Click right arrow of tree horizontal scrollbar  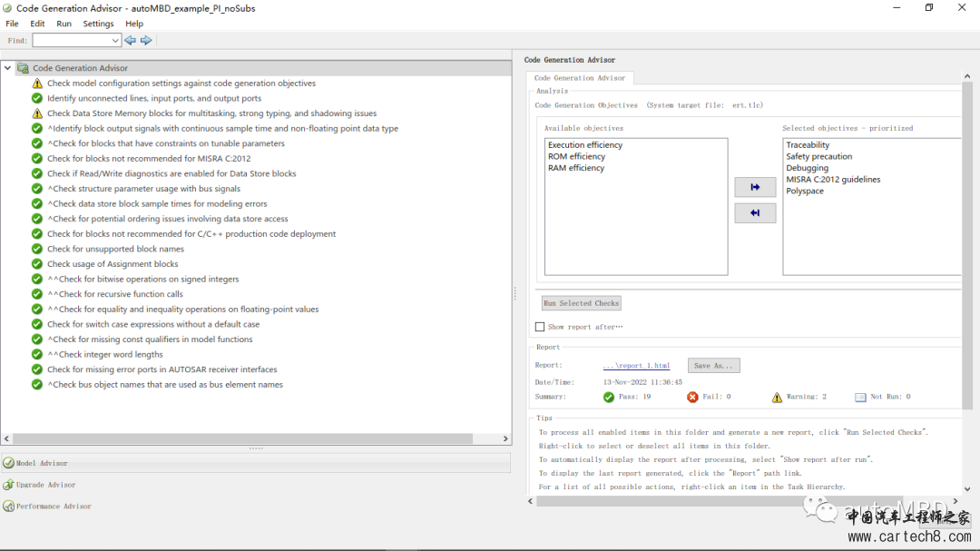[x=505, y=439]
